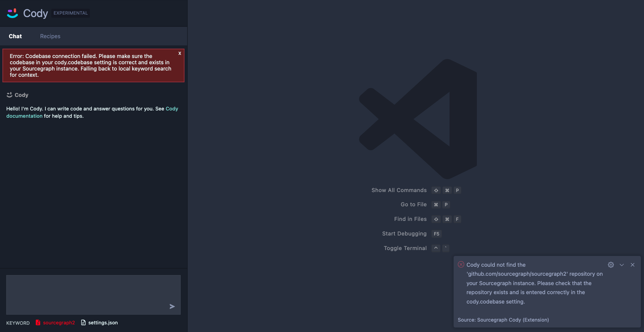Dismiss the codebase connection error banner
Screen dimensions: 644x332
click(180, 53)
